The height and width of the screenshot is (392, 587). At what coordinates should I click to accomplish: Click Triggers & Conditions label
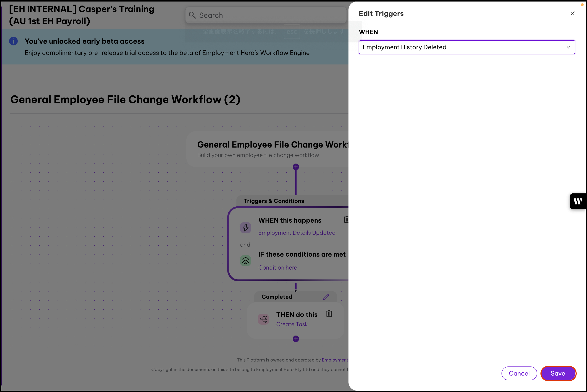point(274,201)
